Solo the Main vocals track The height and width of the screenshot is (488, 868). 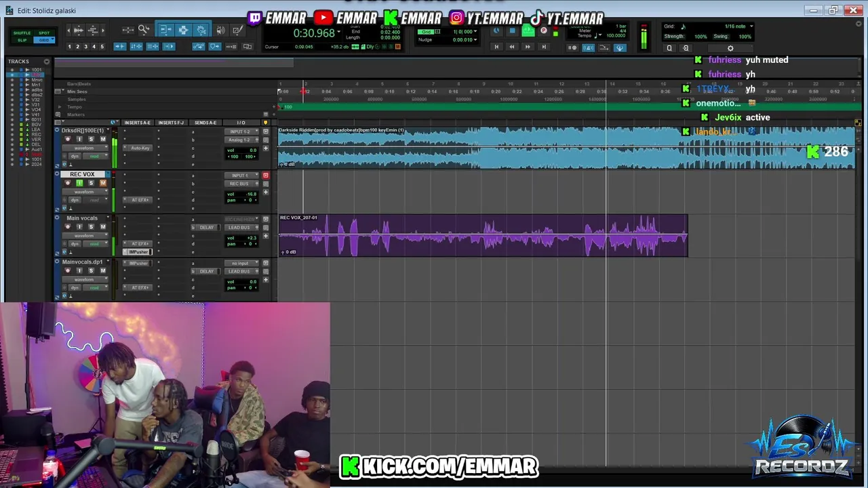click(91, 227)
